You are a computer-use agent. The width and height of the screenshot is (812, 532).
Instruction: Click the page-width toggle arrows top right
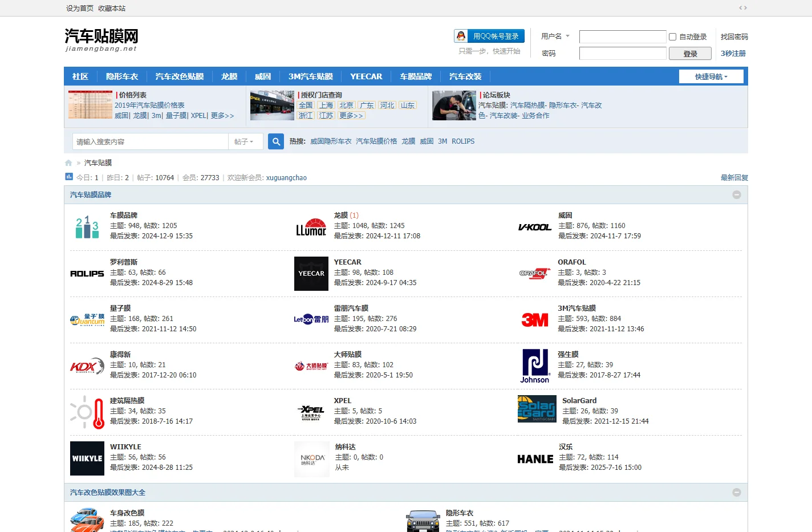(x=743, y=8)
